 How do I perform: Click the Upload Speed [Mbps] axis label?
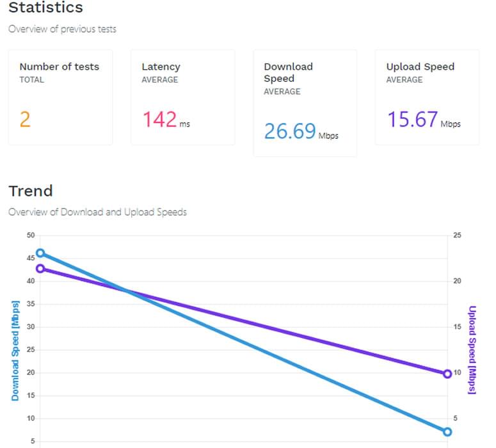point(472,350)
